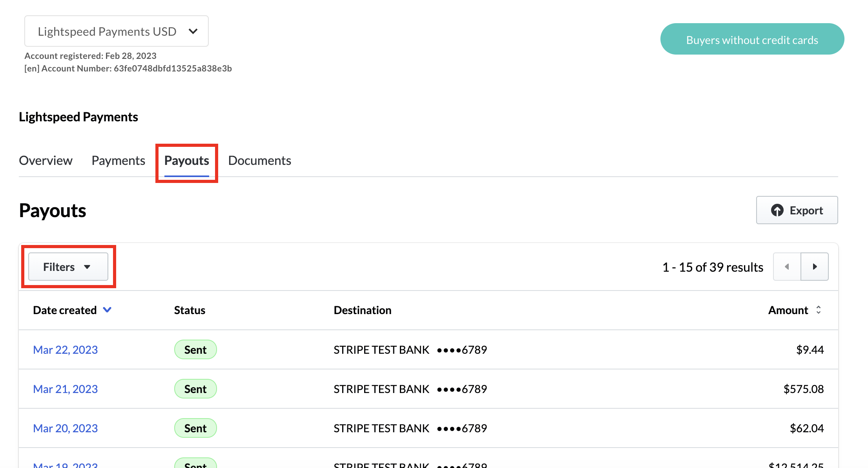Open the Mar 22, 2023 payout
The height and width of the screenshot is (468, 868).
[x=65, y=350]
